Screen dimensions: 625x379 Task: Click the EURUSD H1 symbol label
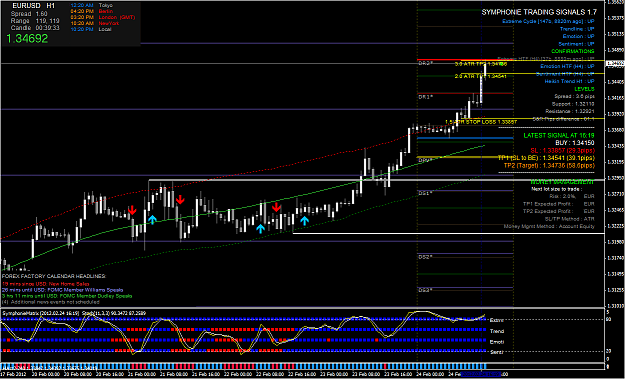(x=33, y=6)
